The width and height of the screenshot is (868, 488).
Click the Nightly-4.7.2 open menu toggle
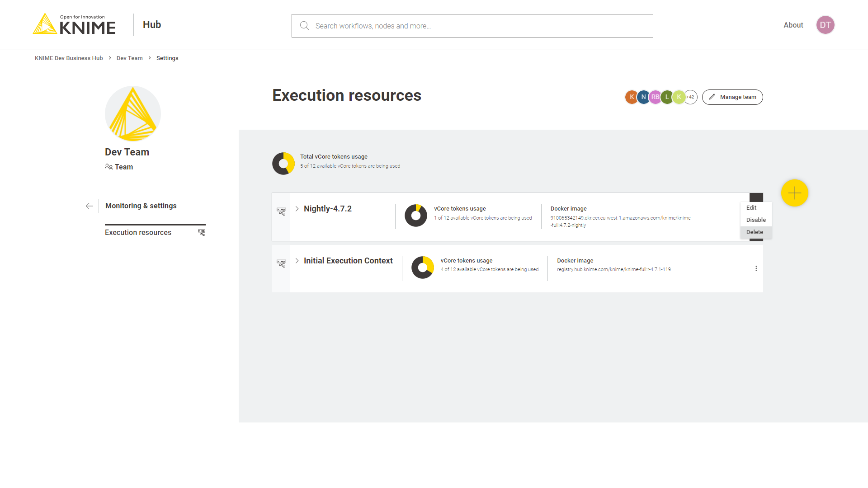(756, 197)
